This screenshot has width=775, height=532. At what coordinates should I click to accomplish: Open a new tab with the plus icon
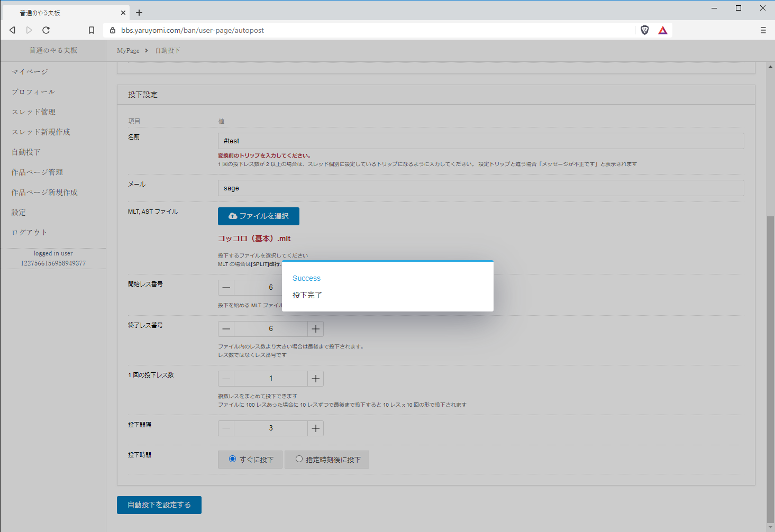tap(139, 13)
